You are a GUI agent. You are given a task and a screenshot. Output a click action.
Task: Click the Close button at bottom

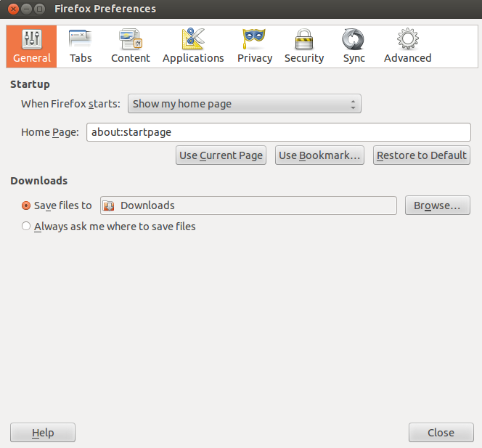coord(441,432)
